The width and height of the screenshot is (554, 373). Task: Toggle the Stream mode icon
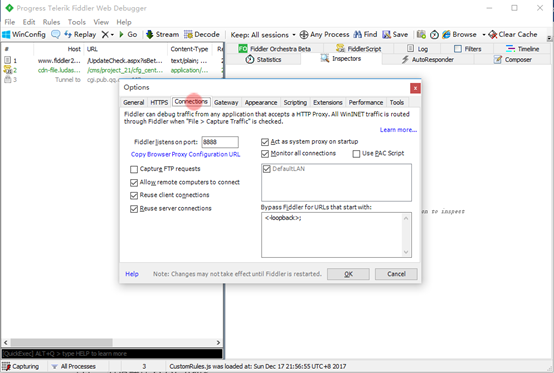point(149,35)
